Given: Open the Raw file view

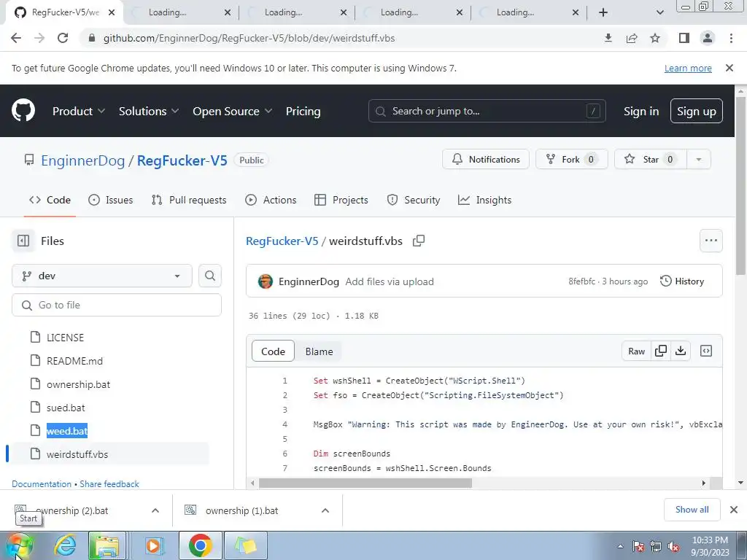Looking at the screenshot, I should pos(636,351).
